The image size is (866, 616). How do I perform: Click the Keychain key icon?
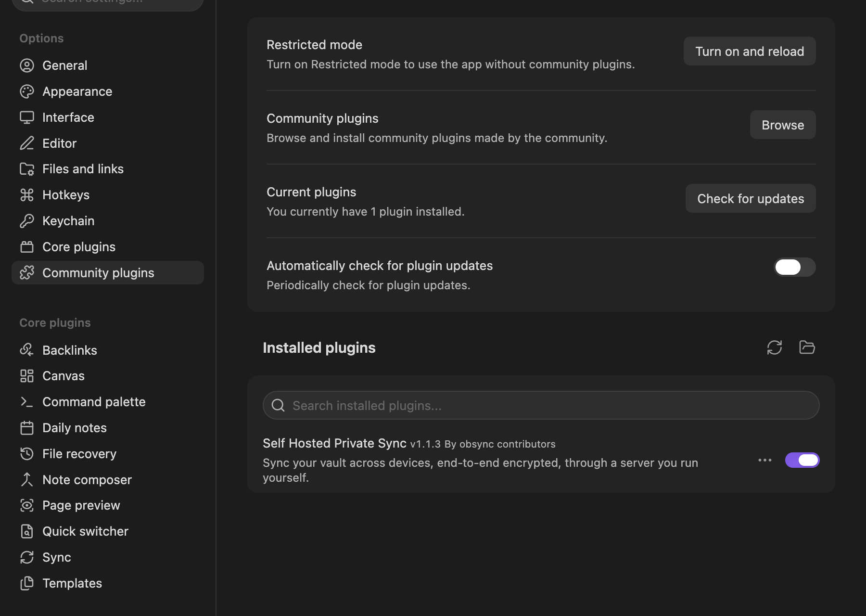(x=27, y=221)
